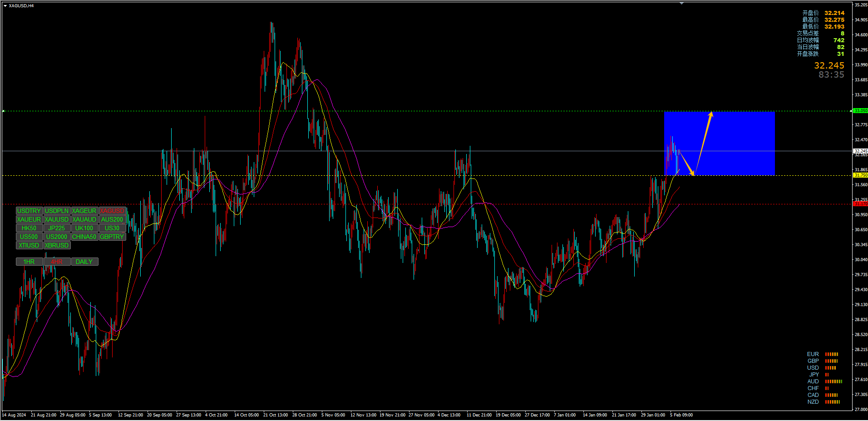Switch chart to USDPLN symbol button
The width and height of the screenshot is (868, 421).
click(x=57, y=211)
